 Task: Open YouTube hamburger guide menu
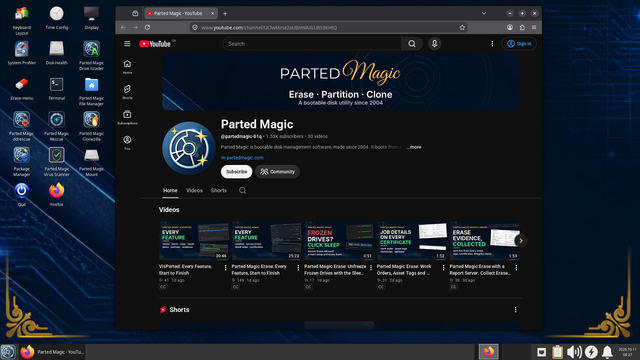click(x=127, y=44)
